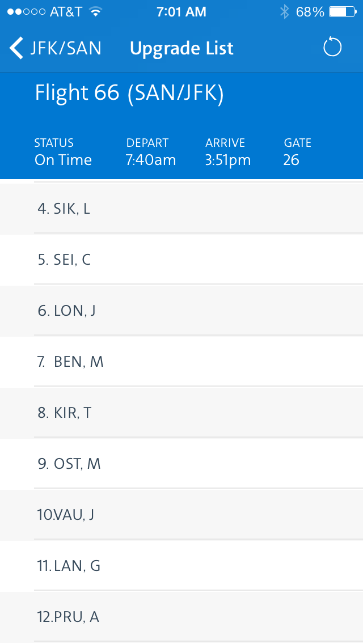Tap the Bluetooth status icon

(x=285, y=12)
